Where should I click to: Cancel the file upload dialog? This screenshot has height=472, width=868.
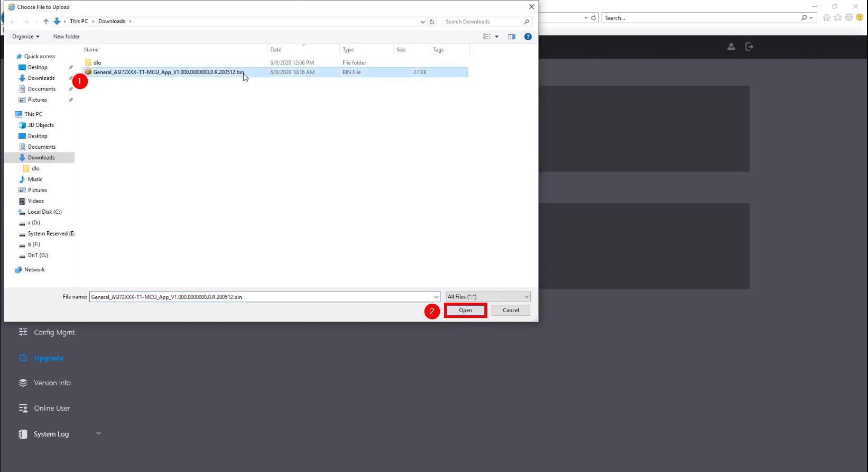(511, 310)
